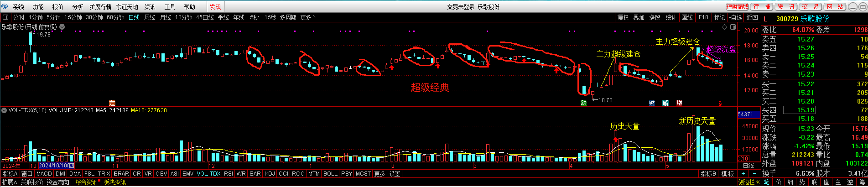Open the 系统 menu
This screenshot has height=187, width=868.
(x=19, y=7)
